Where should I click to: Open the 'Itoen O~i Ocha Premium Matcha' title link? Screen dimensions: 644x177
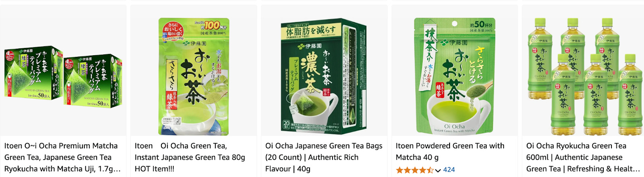coord(61,146)
